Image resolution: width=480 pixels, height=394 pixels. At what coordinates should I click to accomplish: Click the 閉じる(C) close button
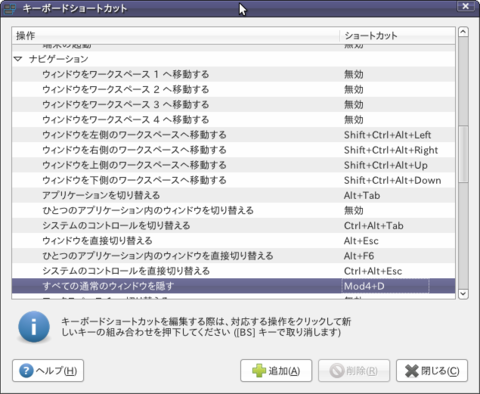coord(432,370)
